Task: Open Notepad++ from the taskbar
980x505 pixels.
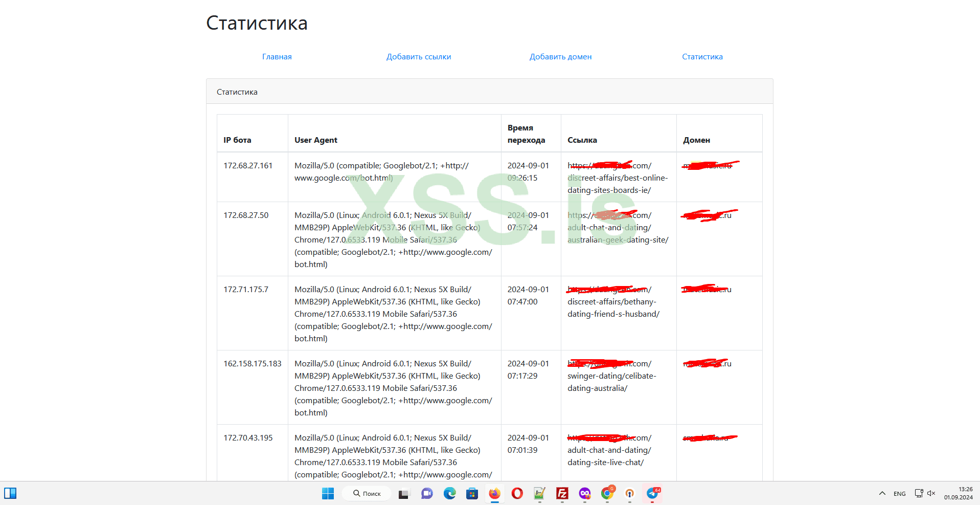Action: point(539,493)
